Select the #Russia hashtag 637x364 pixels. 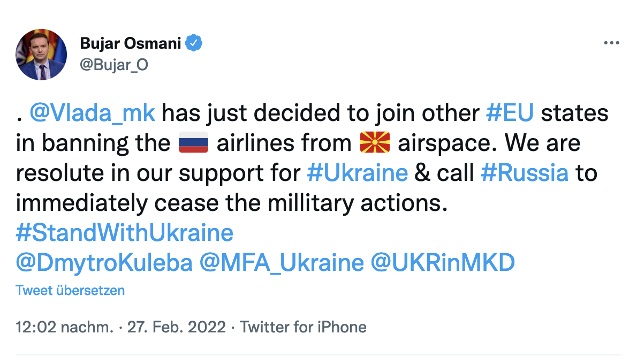click(524, 173)
